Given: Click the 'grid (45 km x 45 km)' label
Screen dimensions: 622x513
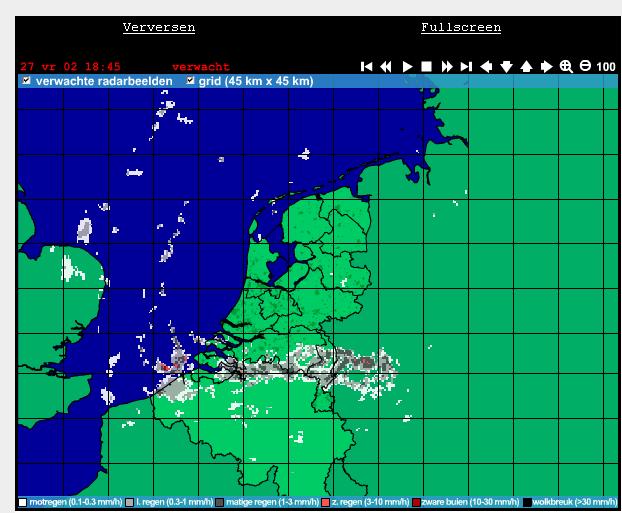Looking at the screenshot, I should [256, 81].
